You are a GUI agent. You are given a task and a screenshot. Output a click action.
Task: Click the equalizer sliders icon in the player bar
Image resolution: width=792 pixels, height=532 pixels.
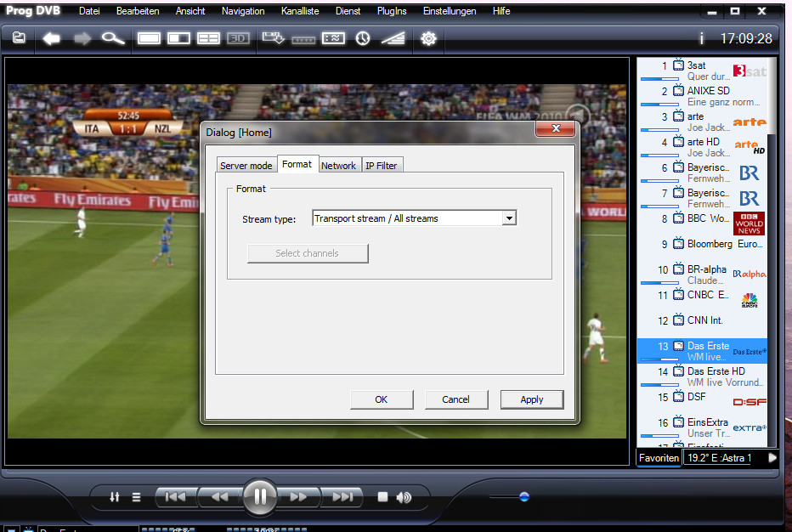tap(115, 497)
